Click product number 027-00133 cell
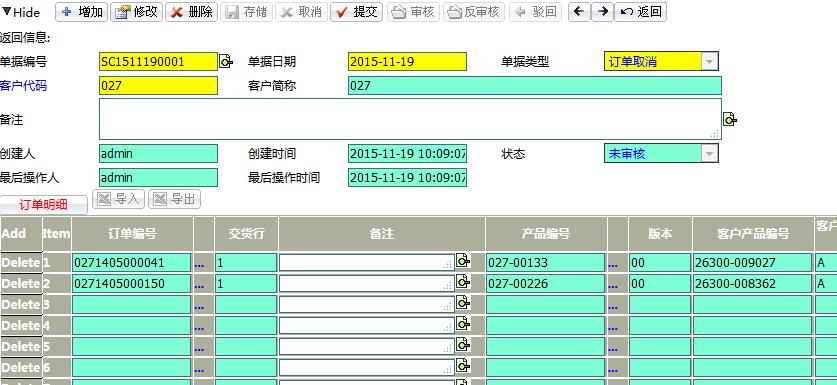 pos(546,262)
